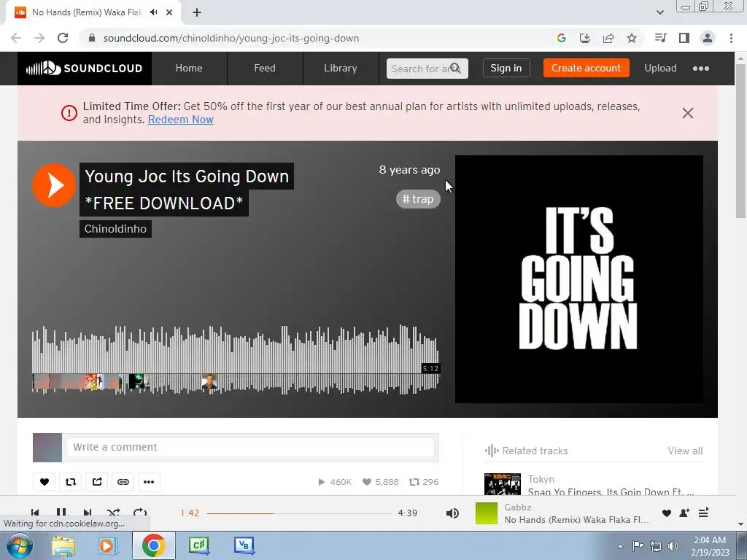Open Chinoldinho artist profile

click(115, 229)
